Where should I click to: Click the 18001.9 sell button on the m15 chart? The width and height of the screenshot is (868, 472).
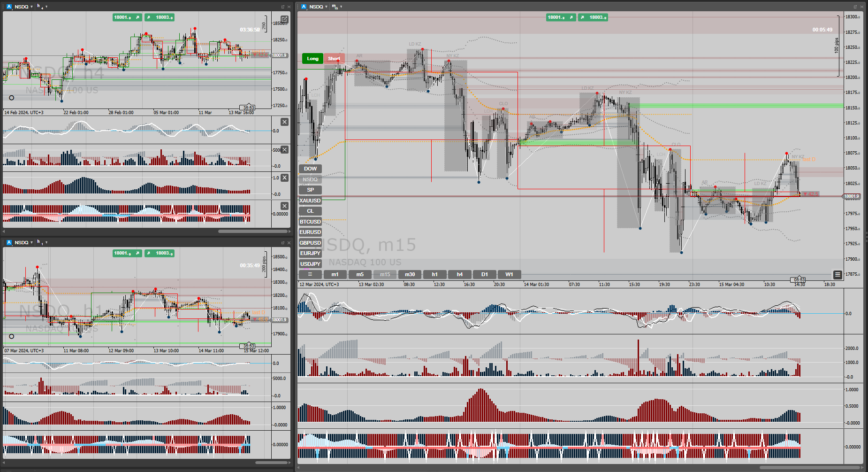tap(561, 17)
